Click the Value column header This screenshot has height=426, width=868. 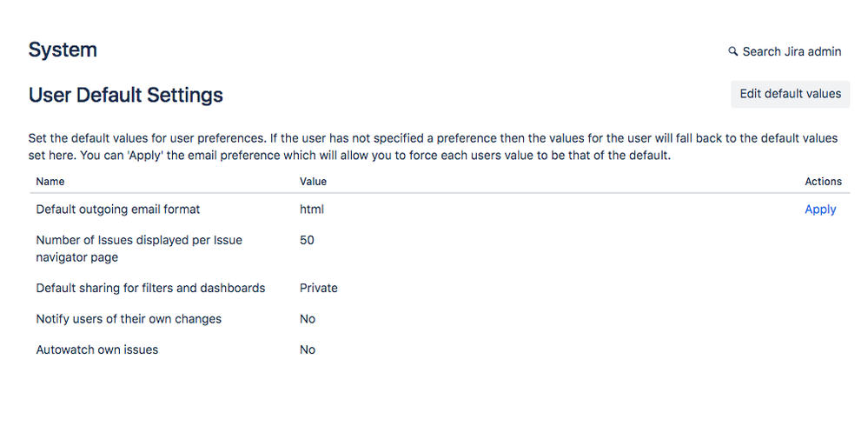pyautogui.click(x=313, y=182)
